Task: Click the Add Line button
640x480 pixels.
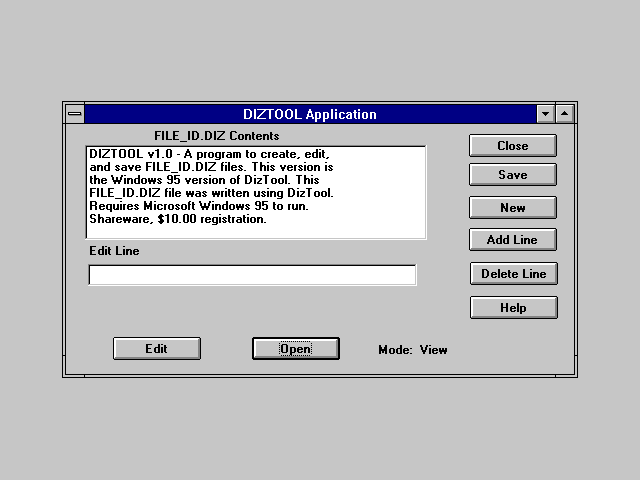Action: click(512, 240)
